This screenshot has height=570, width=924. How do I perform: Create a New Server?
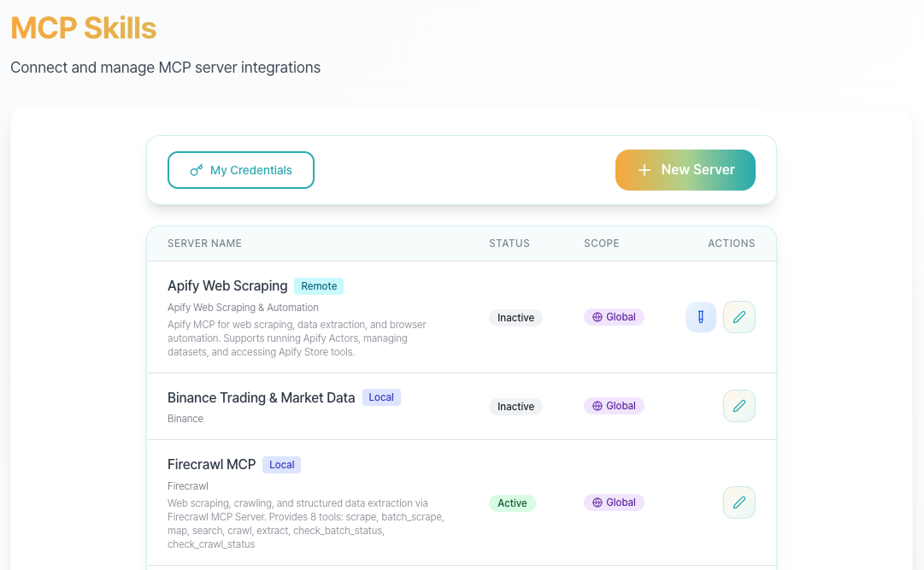[685, 169]
